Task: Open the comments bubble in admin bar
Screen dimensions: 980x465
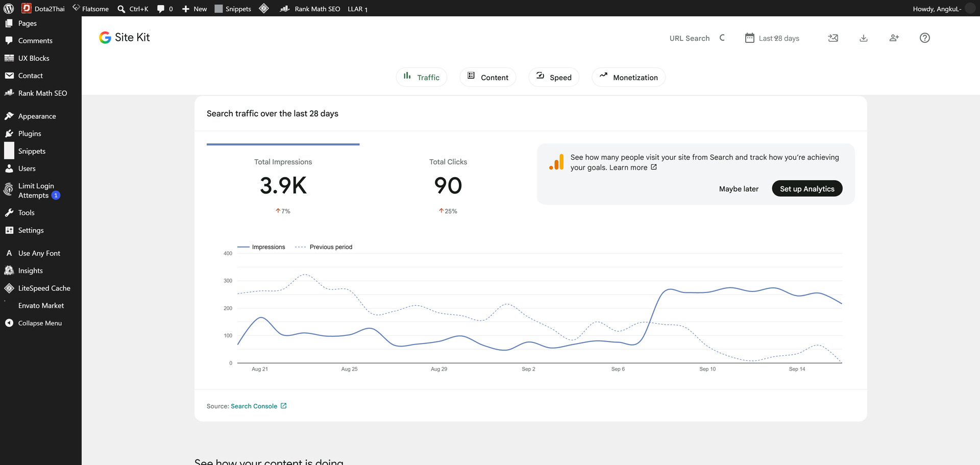Action: click(x=165, y=9)
